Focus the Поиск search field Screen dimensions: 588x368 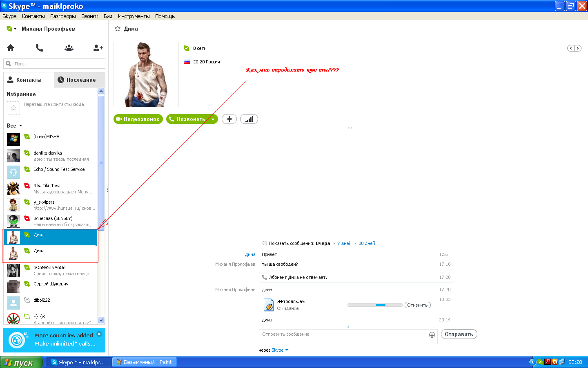click(x=54, y=64)
